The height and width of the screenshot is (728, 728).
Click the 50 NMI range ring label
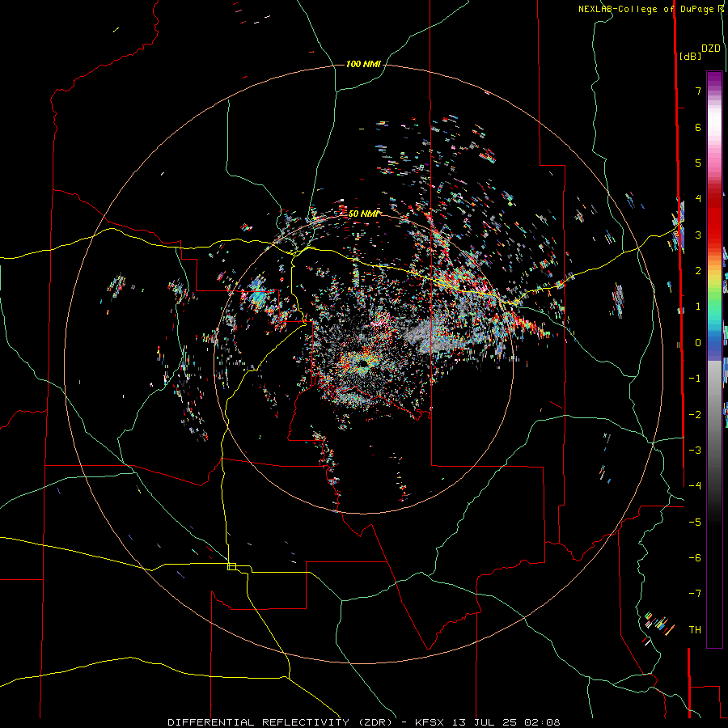(x=363, y=214)
